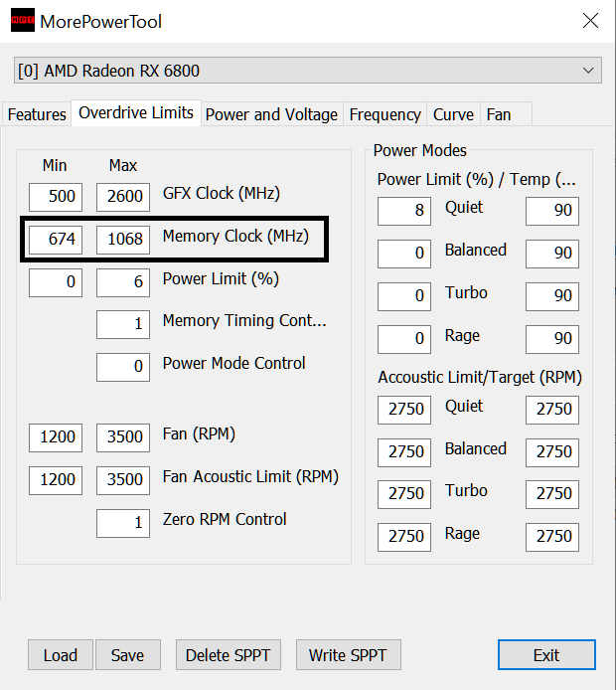616x690 pixels.
Task: Select the Overdrive Limits tab
Action: pyautogui.click(x=136, y=113)
